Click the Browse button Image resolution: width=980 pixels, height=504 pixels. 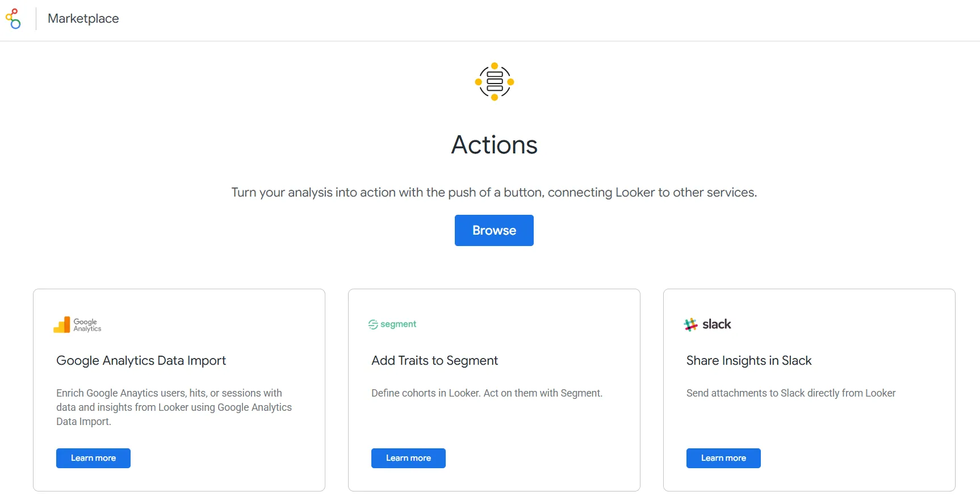point(494,230)
